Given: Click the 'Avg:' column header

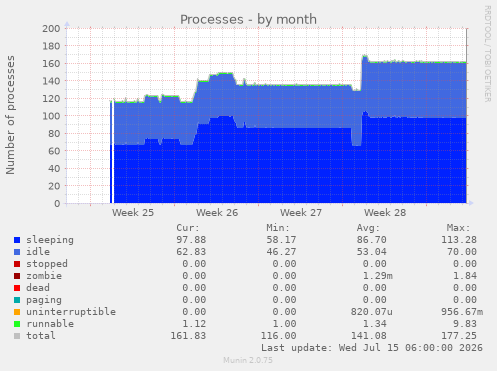Looking at the screenshot, I should [x=368, y=228].
